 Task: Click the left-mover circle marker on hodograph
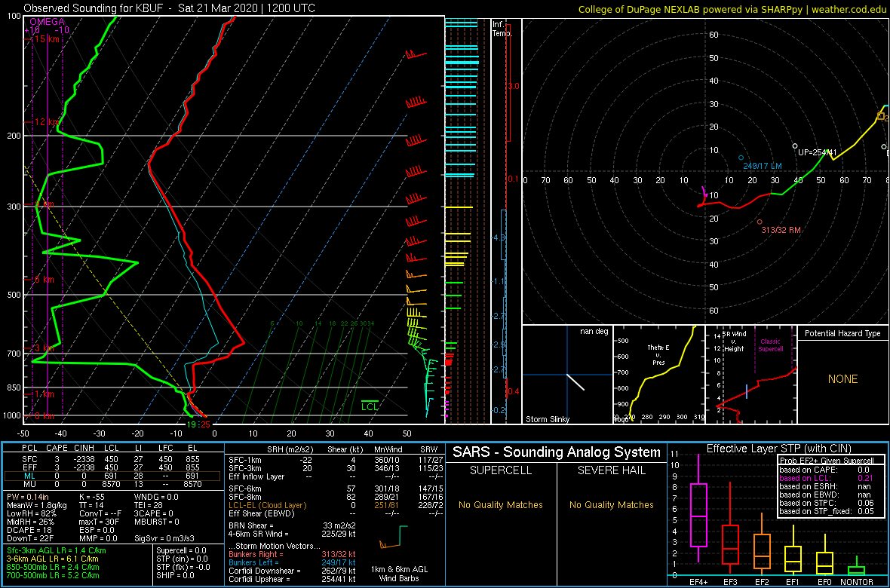pyautogui.click(x=741, y=158)
